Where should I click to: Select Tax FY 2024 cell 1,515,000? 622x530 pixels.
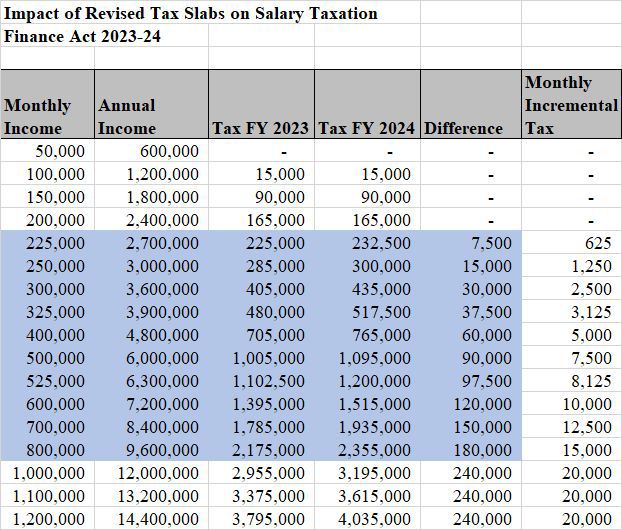pos(367,403)
